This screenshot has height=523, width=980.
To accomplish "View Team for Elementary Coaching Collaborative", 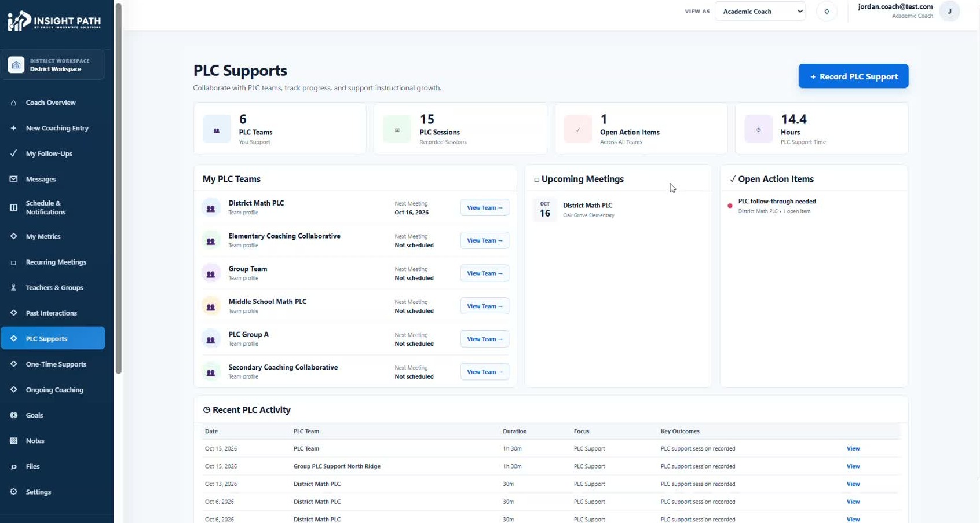I will (485, 240).
